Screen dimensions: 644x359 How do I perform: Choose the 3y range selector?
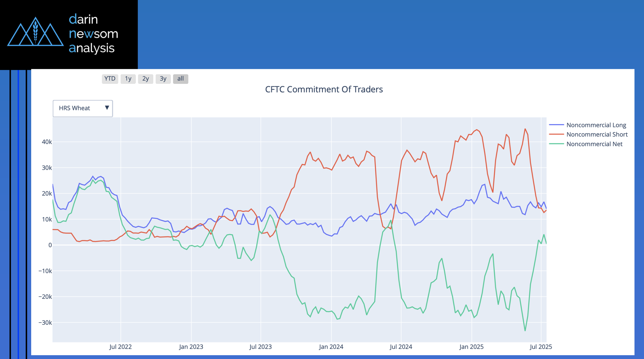point(163,79)
